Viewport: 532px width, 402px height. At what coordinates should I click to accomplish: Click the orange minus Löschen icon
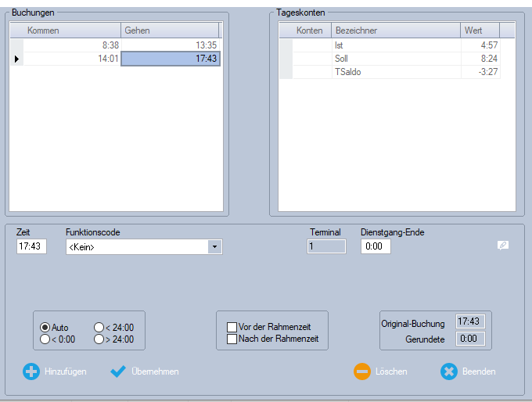coord(362,371)
